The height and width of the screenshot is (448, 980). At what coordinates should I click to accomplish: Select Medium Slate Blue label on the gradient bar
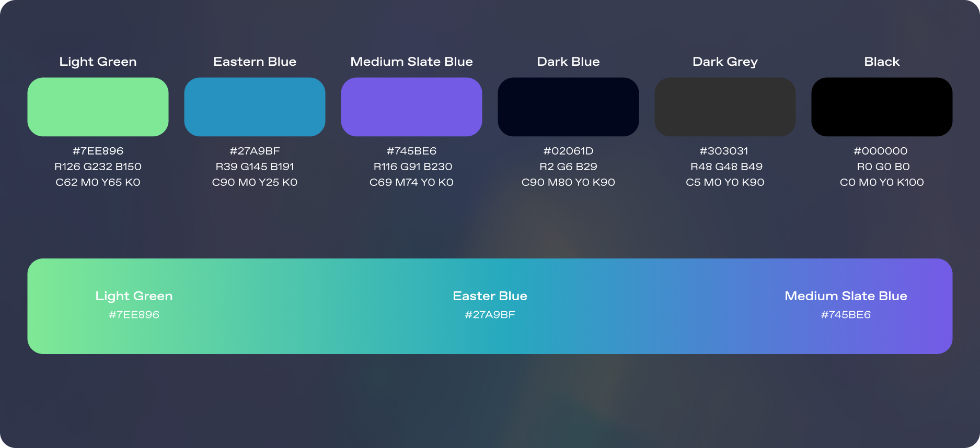pos(846,296)
